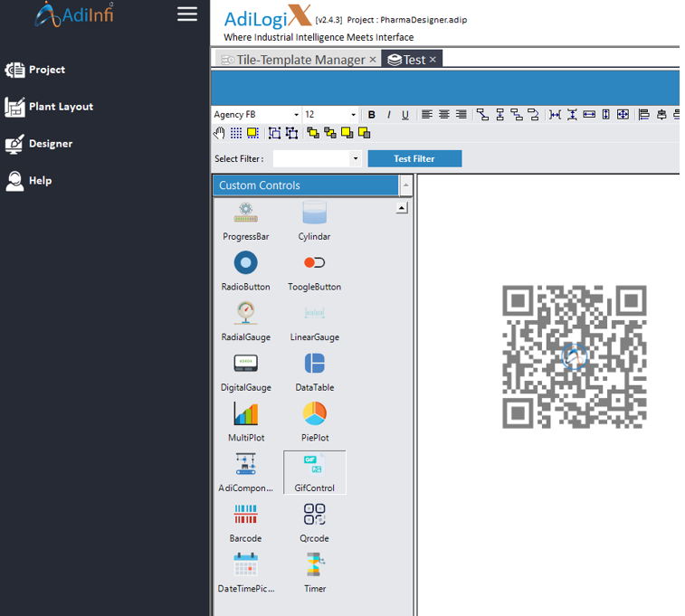Select the ToogleButton control
Screen dimensions: 685x616
coord(315,271)
